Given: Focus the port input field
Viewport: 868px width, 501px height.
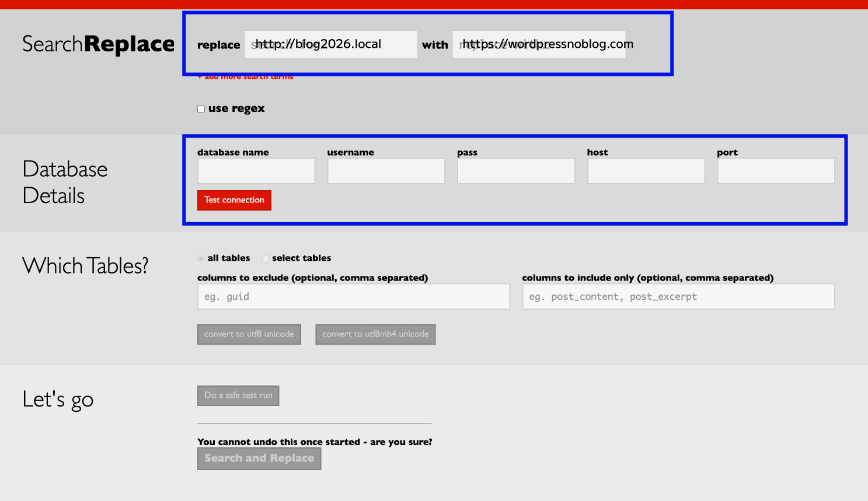Looking at the screenshot, I should pyautogui.click(x=776, y=171).
